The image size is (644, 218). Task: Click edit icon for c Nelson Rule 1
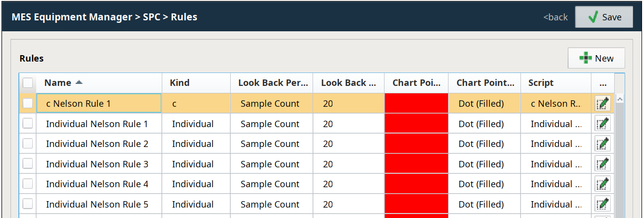point(603,103)
